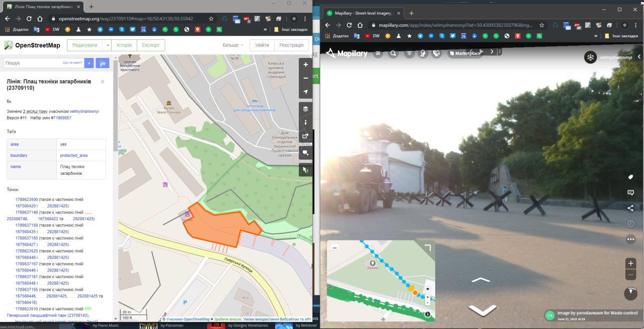Viewport: 644px width, 329px height.
Task: Zoom in on the OpenStreetMap map
Action: 305,64
